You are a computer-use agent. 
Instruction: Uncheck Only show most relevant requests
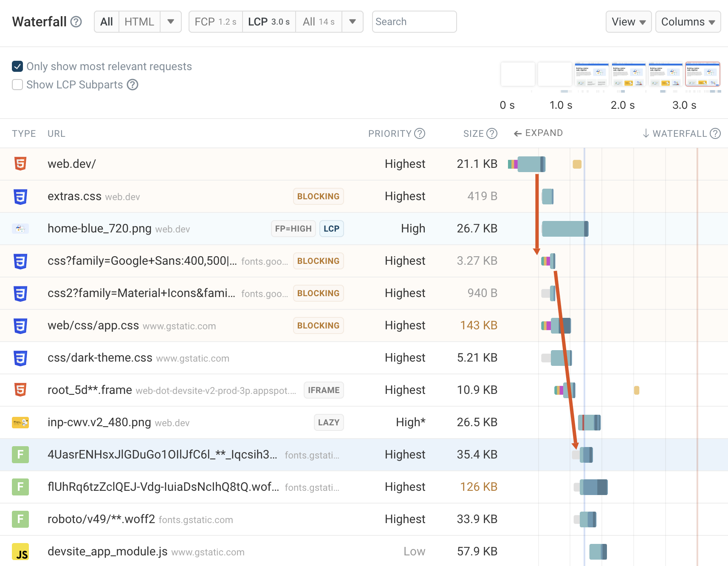point(17,66)
